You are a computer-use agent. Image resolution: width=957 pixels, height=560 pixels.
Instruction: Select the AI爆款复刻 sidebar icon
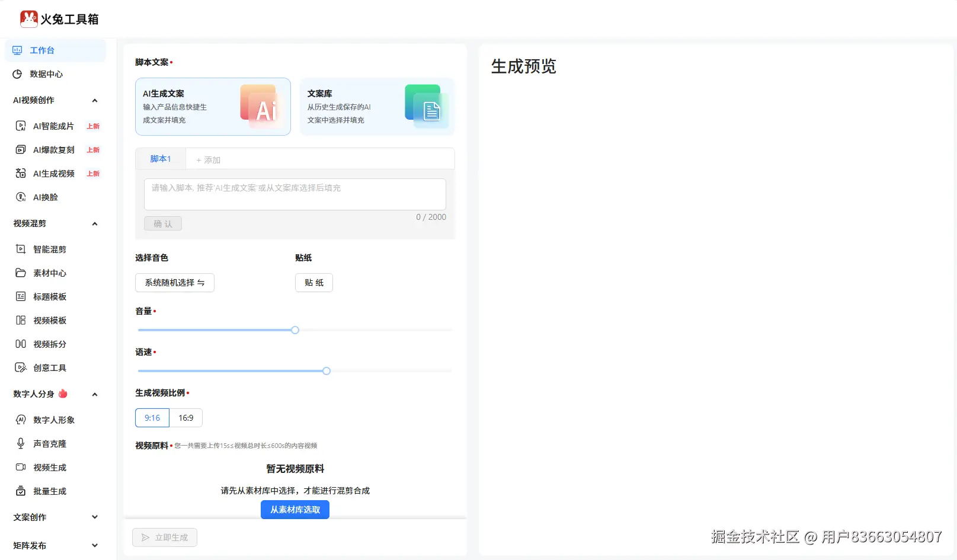[x=21, y=150]
